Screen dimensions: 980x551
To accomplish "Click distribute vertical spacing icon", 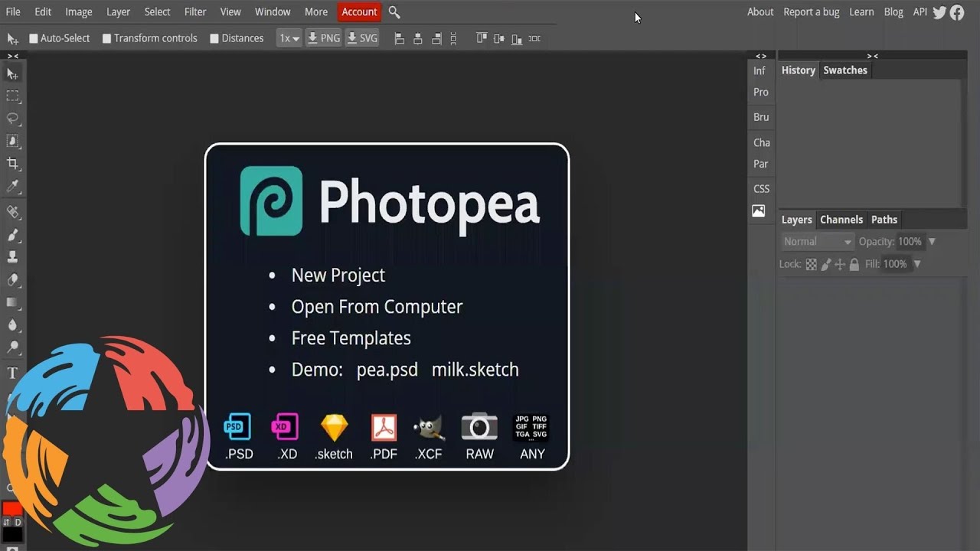I will [454, 38].
